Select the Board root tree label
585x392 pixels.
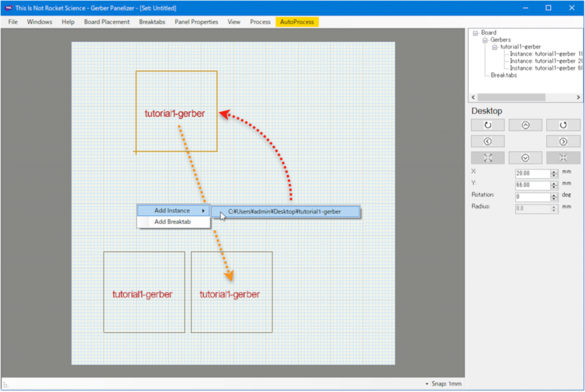pyautogui.click(x=488, y=33)
